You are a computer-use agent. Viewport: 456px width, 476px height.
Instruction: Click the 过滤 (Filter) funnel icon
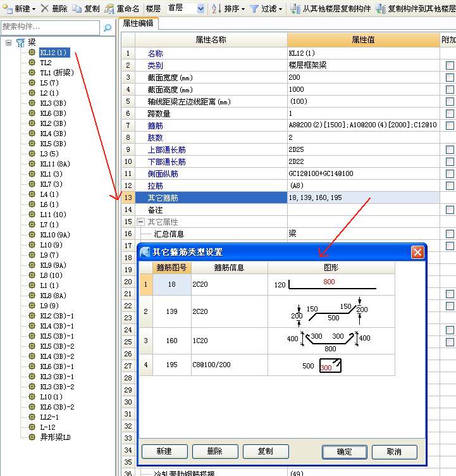(254, 9)
